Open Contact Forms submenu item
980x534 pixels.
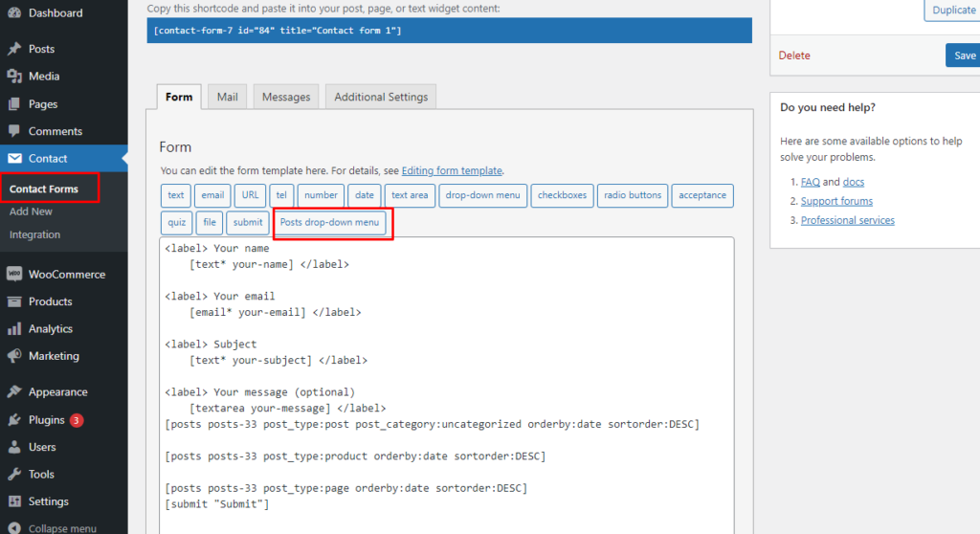pyautogui.click(x=44, y=189)
